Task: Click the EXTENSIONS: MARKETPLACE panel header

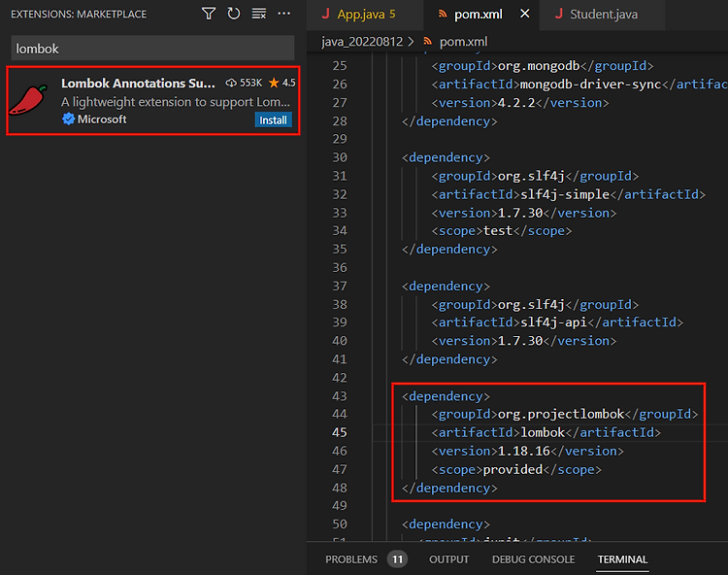Action: (x=79, y=15)
